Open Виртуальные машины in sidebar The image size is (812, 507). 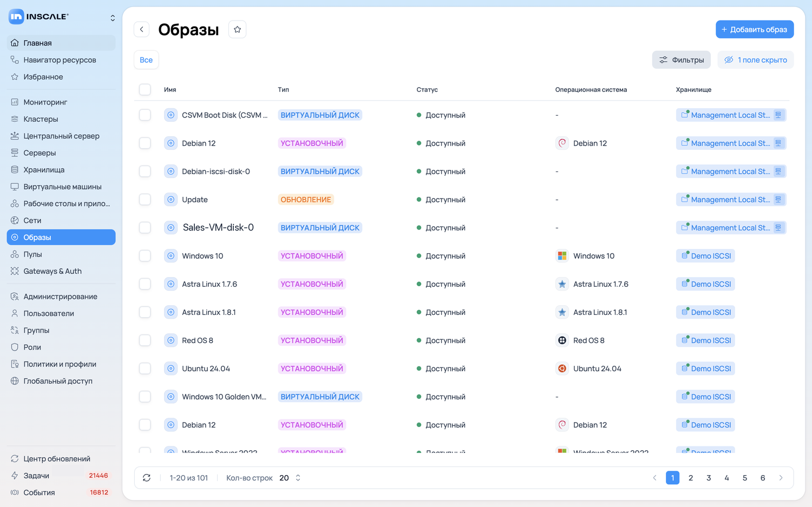(61, 187)
